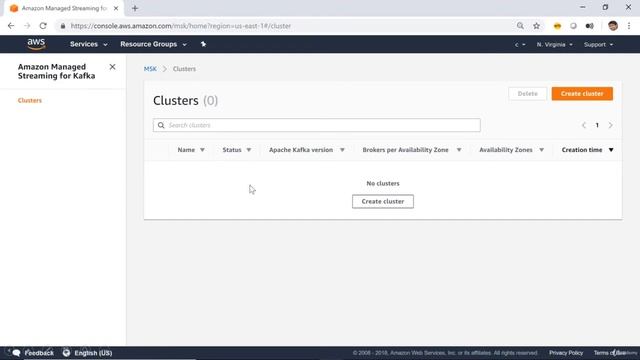This screenshot has width=640, height=360.
Task: Open the Privacy Policy link
Action: point(566,353)
